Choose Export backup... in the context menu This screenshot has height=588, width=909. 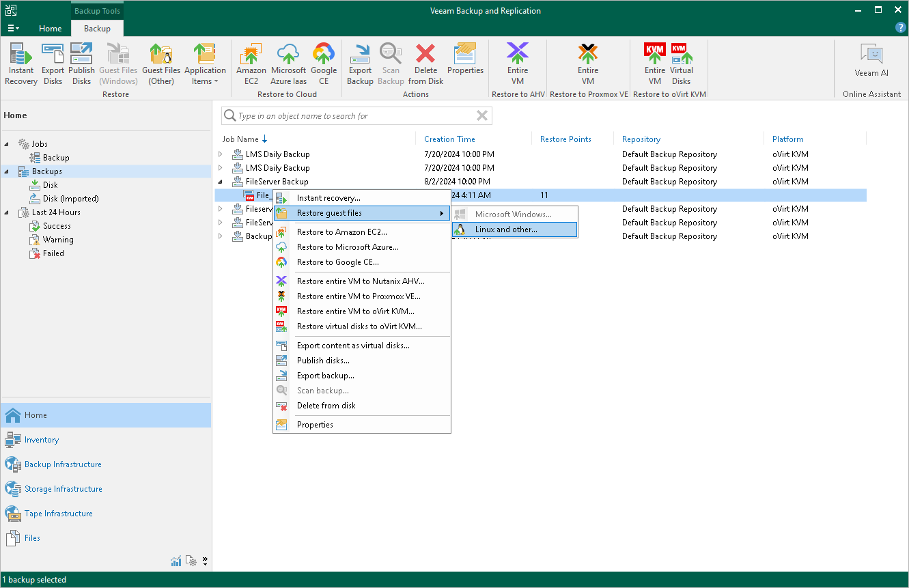point(362,376)
